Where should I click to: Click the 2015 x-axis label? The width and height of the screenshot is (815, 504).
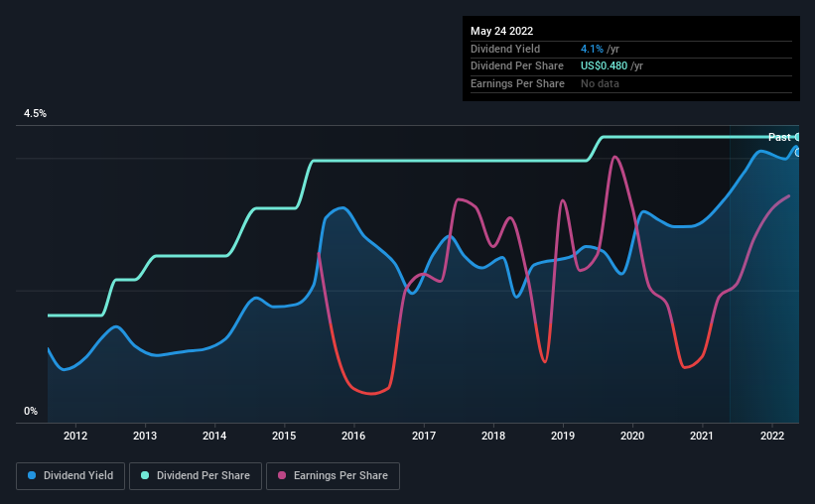click(284, 436)
